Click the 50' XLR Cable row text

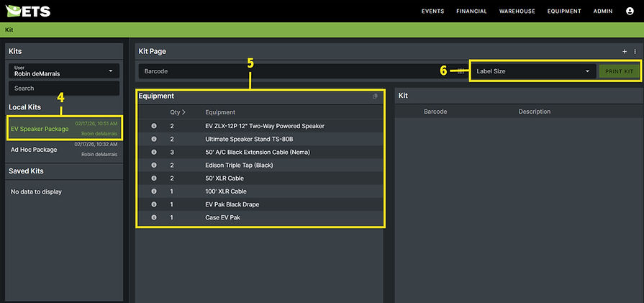pyautogui.click(x=225, y=178)
